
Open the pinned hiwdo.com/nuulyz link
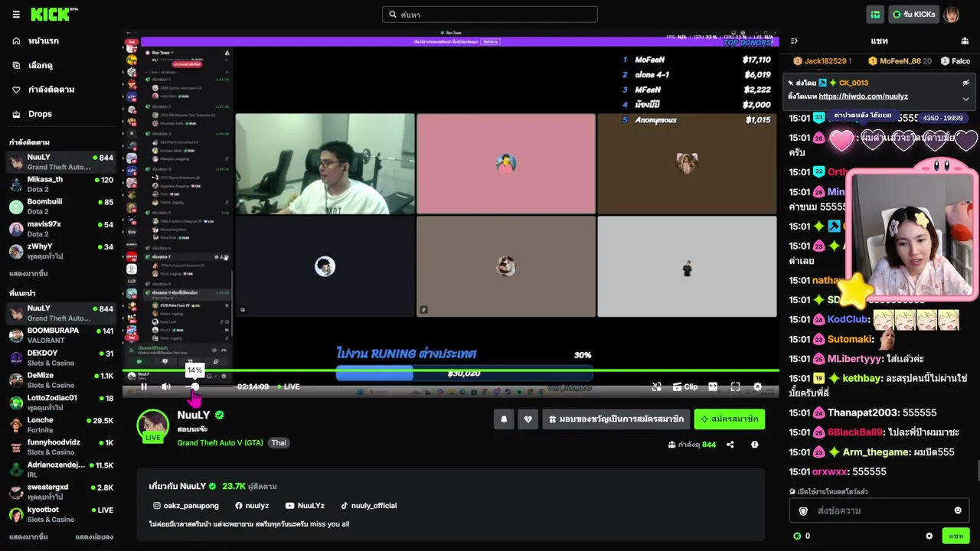click(x=863, y=96)
